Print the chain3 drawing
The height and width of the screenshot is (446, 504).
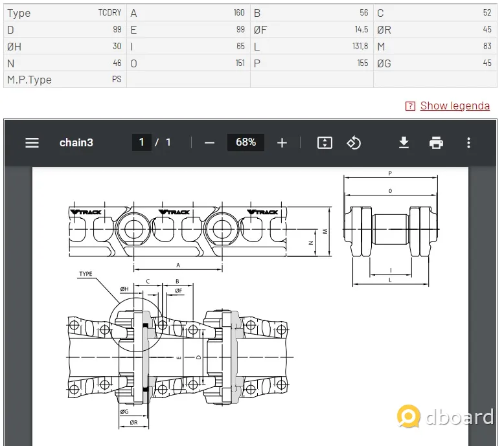437,142
